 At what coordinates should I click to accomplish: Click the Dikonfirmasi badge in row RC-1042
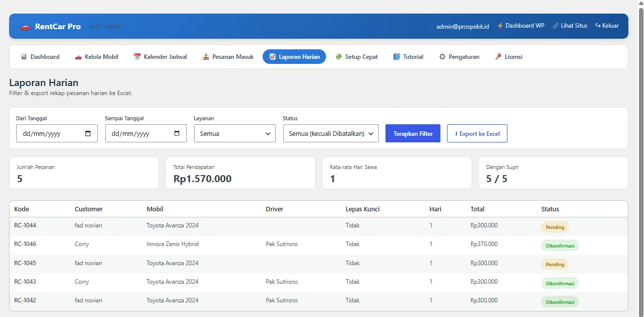pyautogui.click(x=560, y=302)
